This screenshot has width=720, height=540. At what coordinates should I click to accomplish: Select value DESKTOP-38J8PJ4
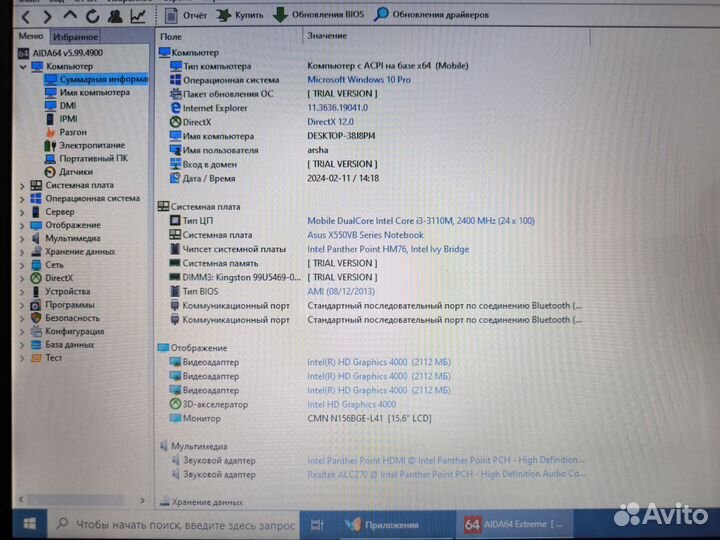(x=341, y=136)
